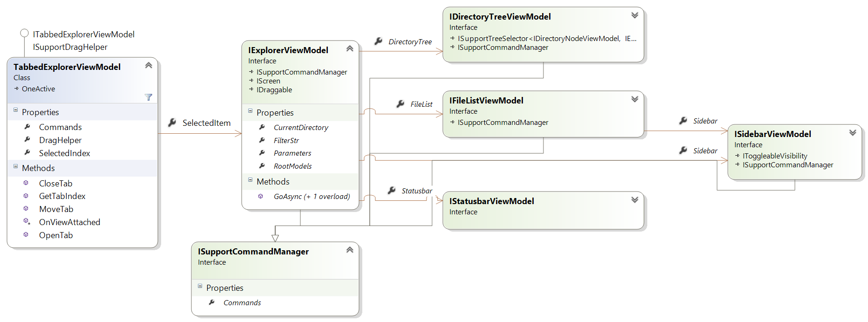868x322 pixels.
Task: Collapse Properties section in ISupportCommandManager
Action: [x=200, y=286]
